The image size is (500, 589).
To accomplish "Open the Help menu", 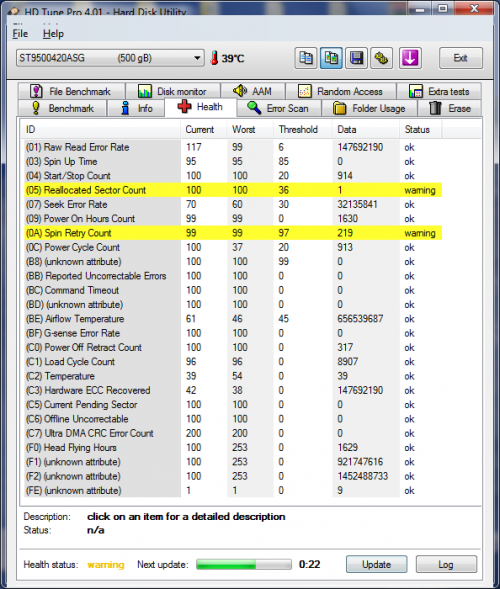I will 53,34.
